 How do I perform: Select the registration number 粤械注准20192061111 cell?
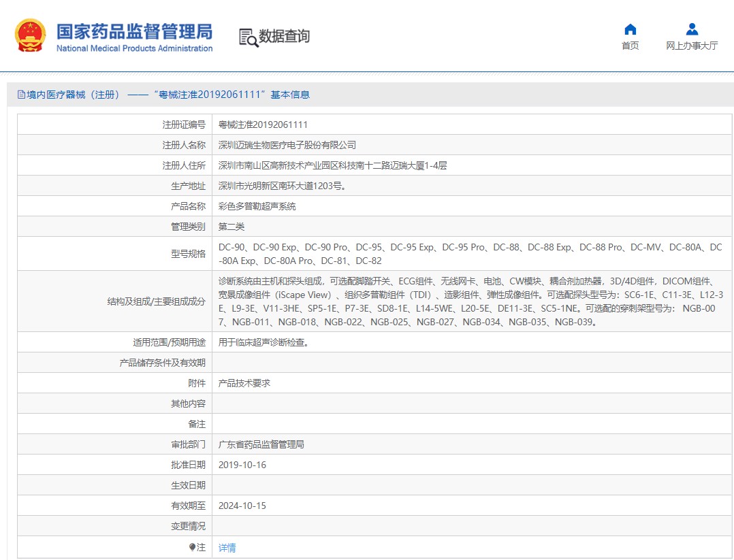tap(263, 125)
